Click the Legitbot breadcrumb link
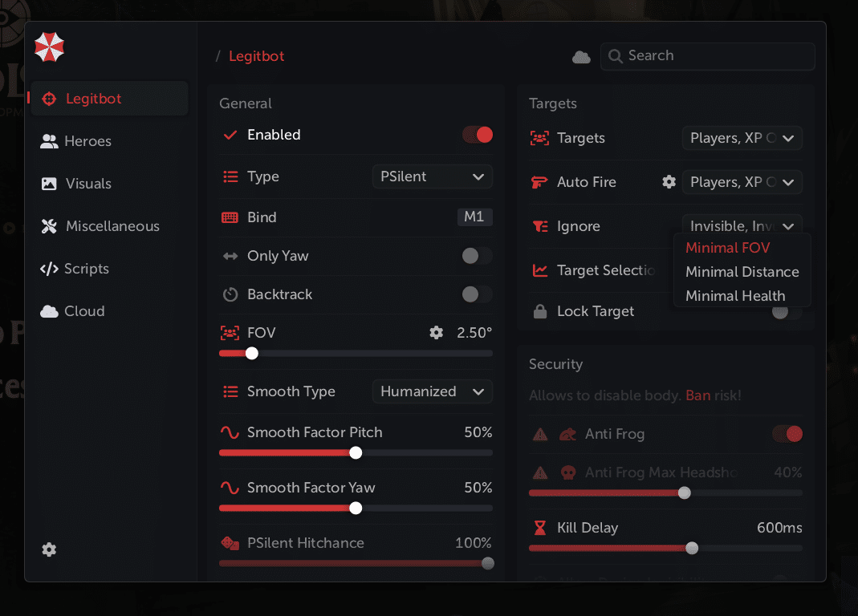Screen dimensions: 858x616 point(257,56)
